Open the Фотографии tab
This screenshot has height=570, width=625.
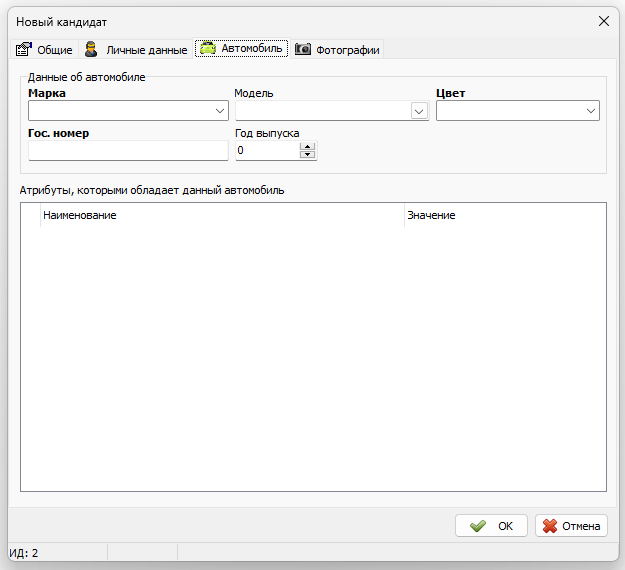(337, 49)
